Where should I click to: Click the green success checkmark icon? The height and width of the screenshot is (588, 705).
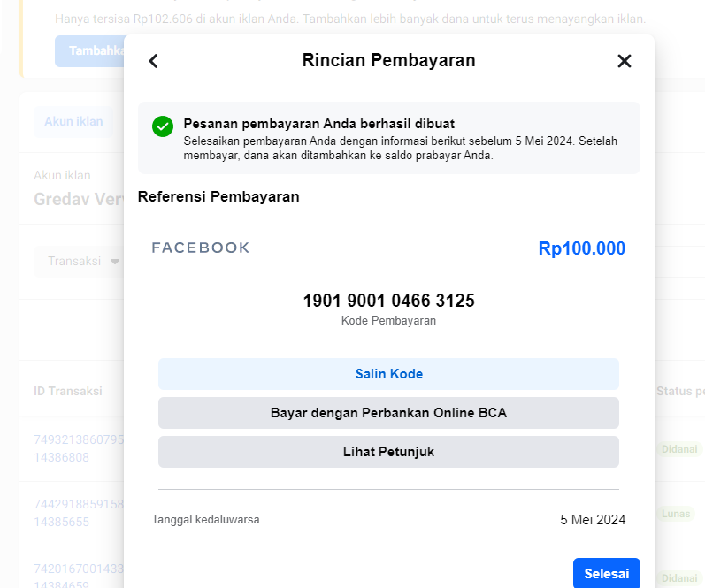click(163, 126)
